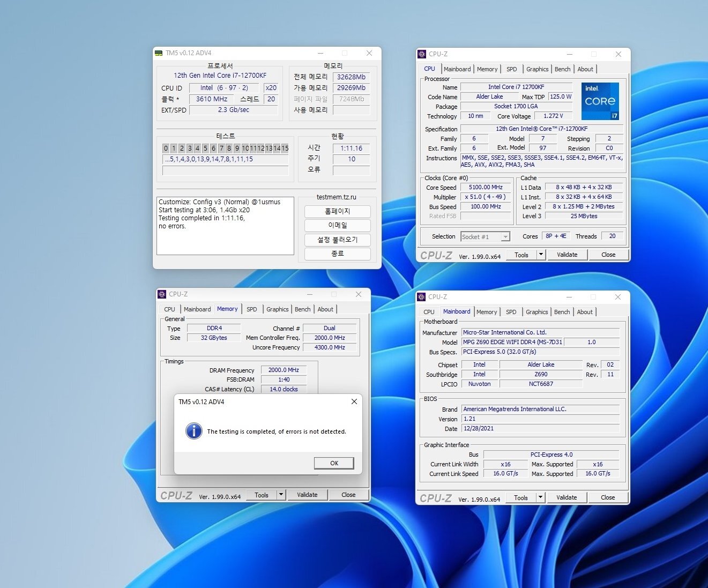This screenshot has width=708, height=588.
Task: Expand the Socket #1 selection dropdown
Action: pyautogui.click(x=505, y=236)
